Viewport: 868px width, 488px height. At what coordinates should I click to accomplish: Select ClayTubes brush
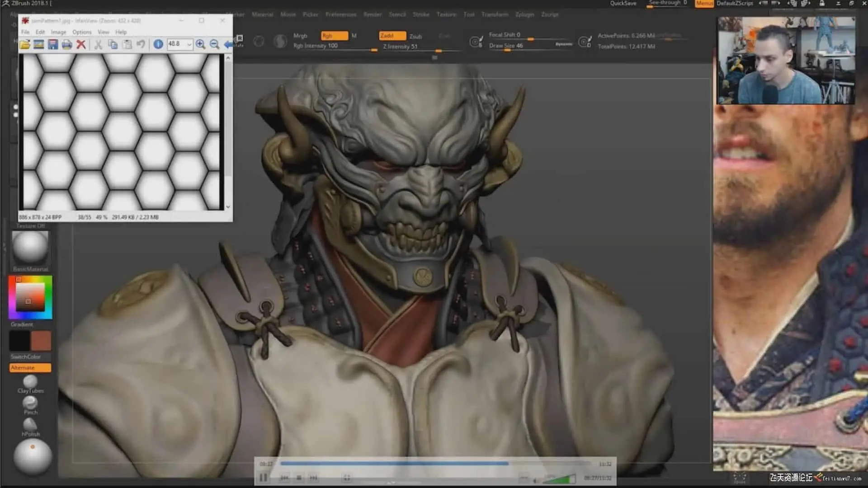(x=30, y=384)
